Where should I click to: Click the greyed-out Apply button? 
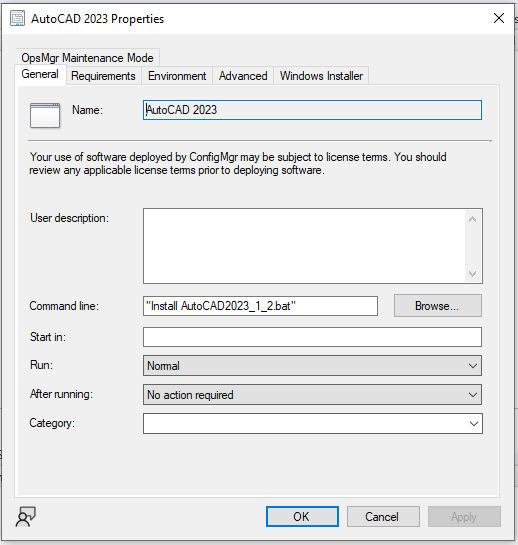[x=464, y=516]
